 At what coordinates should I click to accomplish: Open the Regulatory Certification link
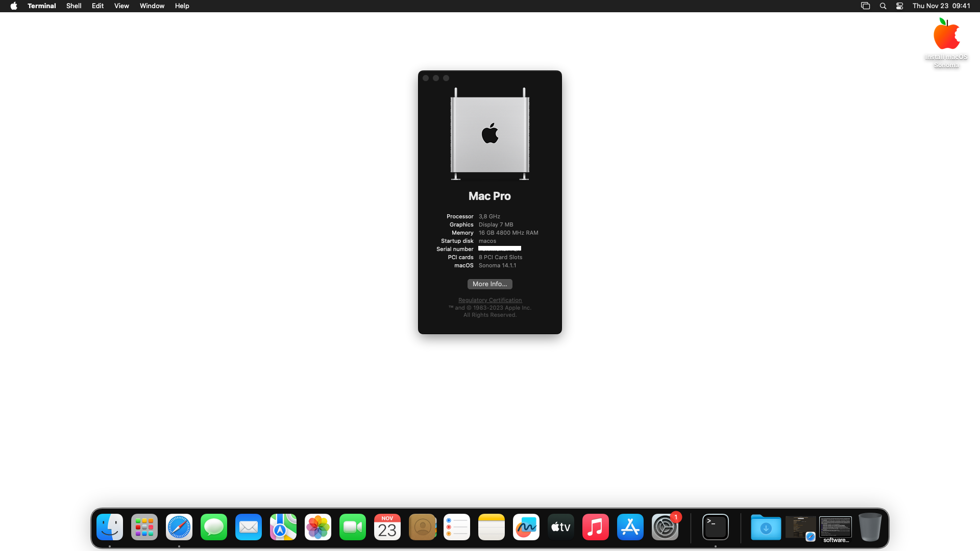click(489, 300)
